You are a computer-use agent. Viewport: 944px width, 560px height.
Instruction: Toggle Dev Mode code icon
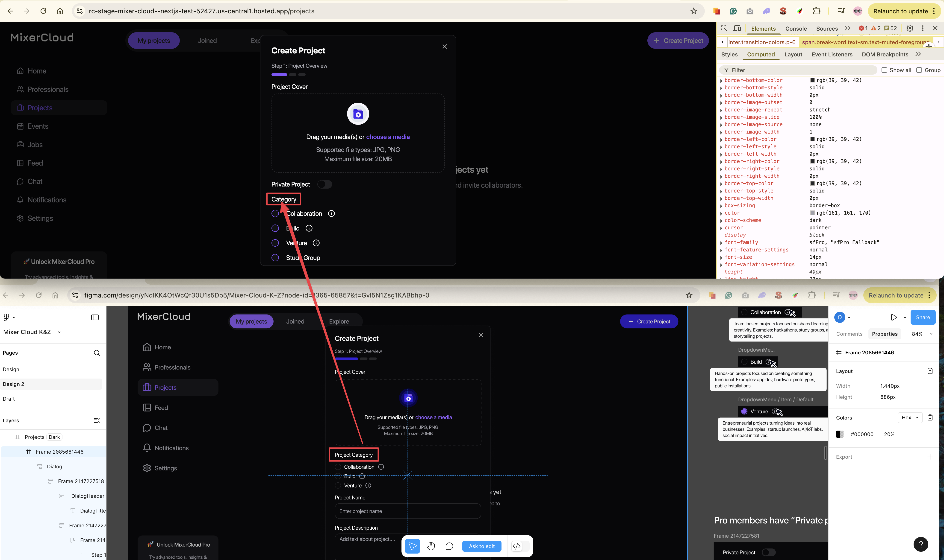(x=516, y=546)
